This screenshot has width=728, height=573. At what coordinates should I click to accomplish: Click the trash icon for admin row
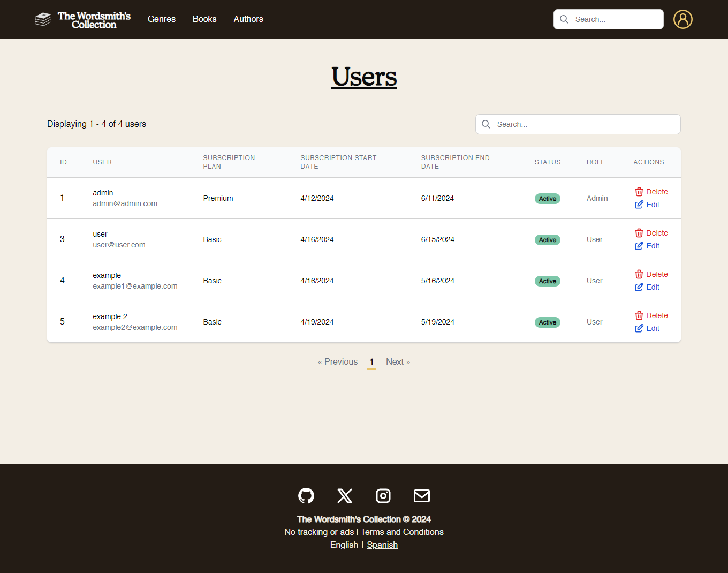click(639, 192)
